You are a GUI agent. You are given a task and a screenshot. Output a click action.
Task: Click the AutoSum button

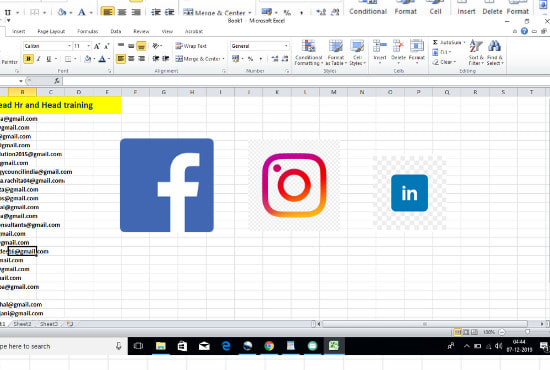click(x=449, y=42)
